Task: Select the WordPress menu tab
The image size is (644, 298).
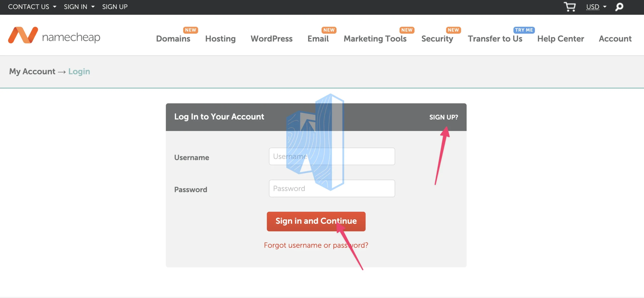Action: (271, 38)
